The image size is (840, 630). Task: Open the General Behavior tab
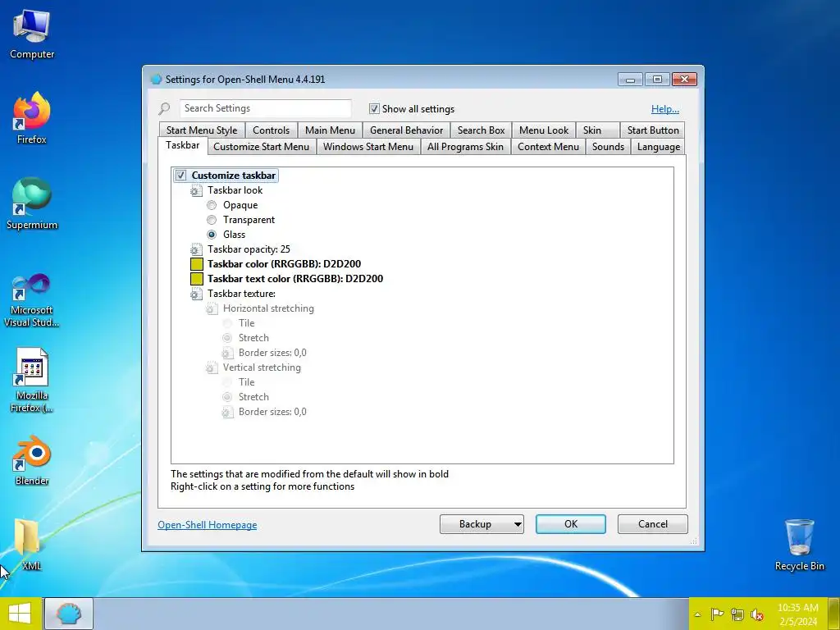pyautogui.click(x=407, y=130)
